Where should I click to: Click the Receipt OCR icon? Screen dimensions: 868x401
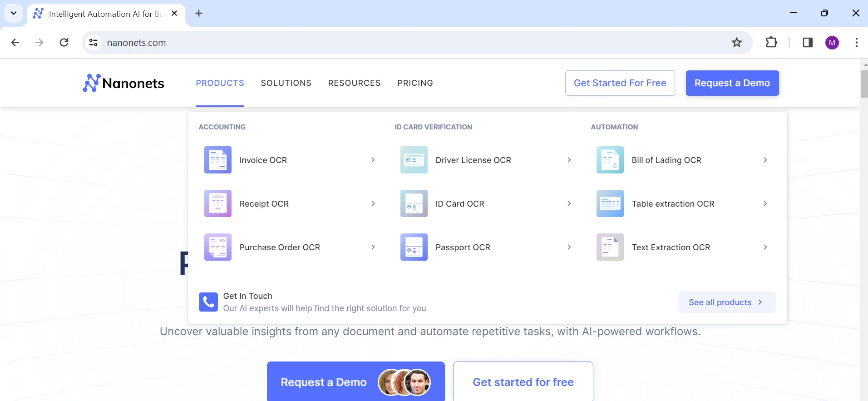(217, 203)
